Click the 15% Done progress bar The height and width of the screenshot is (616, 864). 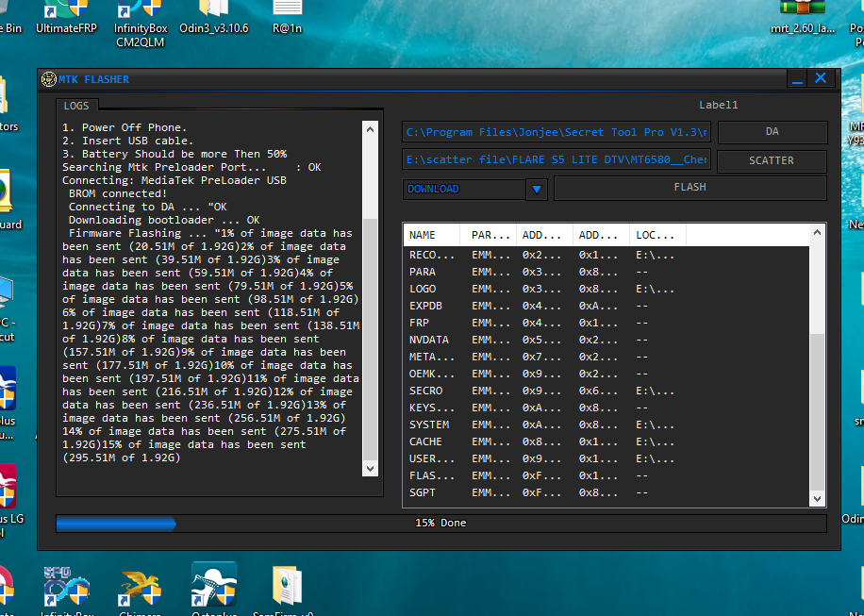tap(440, 523)
